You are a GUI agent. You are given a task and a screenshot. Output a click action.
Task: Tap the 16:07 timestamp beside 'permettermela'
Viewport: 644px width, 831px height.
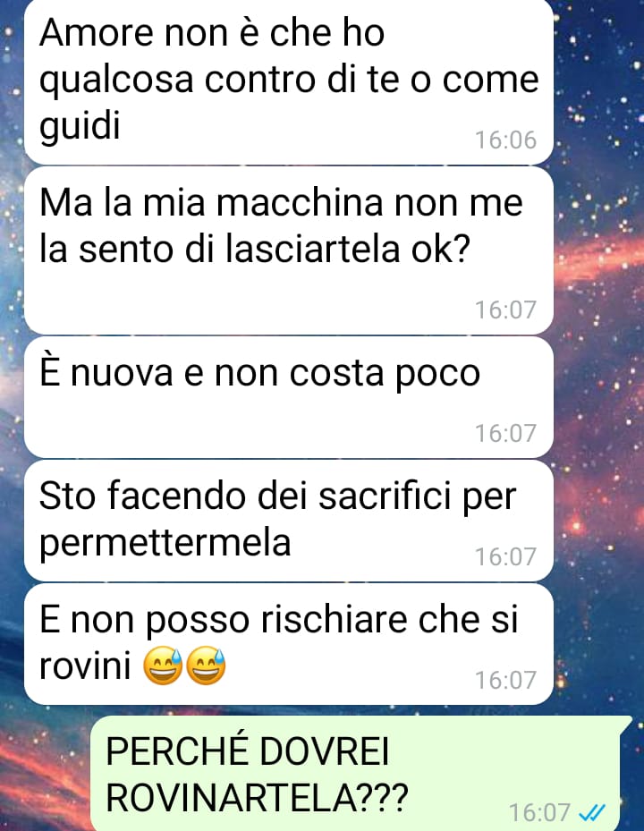coord(505,556)
